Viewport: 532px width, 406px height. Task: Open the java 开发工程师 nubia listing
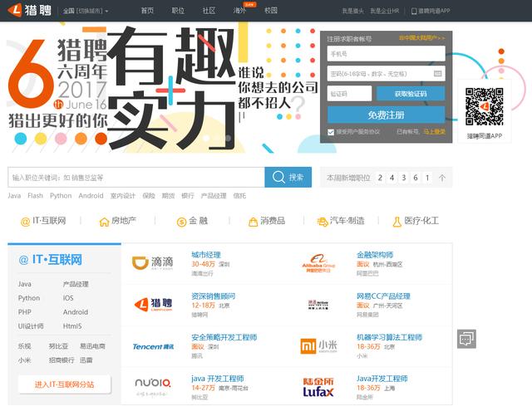[x=218, y=379]
